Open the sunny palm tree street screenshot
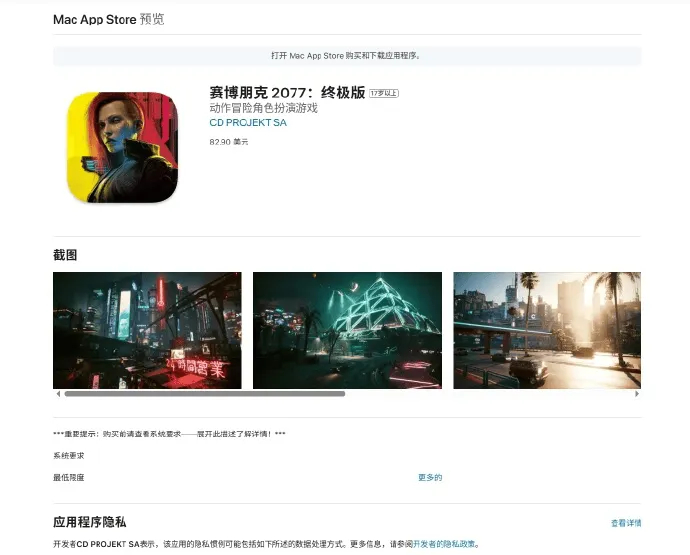 coord(547,330)
